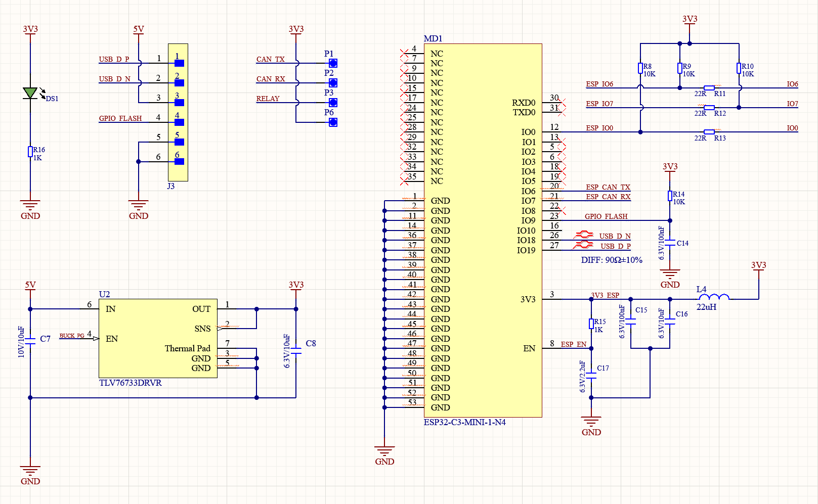Click pin 6 pad of connector J3

(179, 162)
